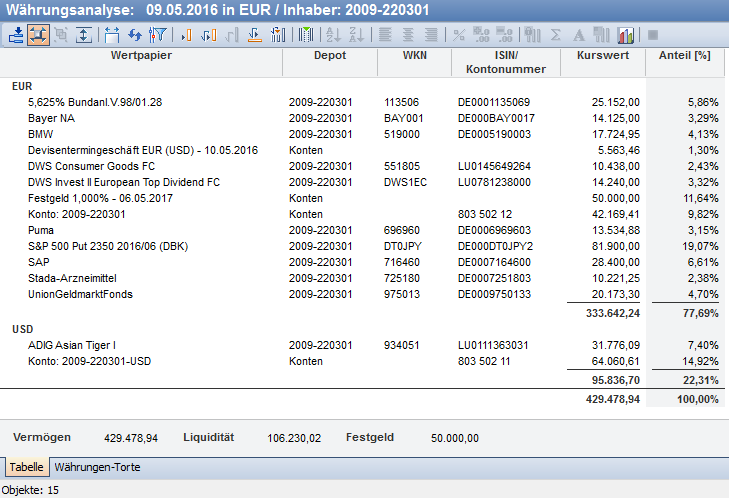The width and height of the screenshot is (729, 498).
Task: Open the green column chooser icon
Action: pyautogui.click(x=306, y=34)
